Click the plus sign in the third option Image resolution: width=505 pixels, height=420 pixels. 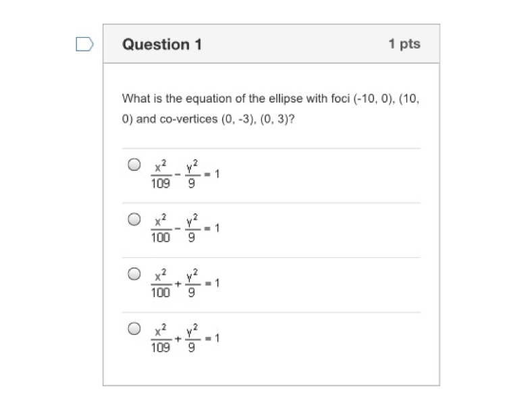coord(178,284)
